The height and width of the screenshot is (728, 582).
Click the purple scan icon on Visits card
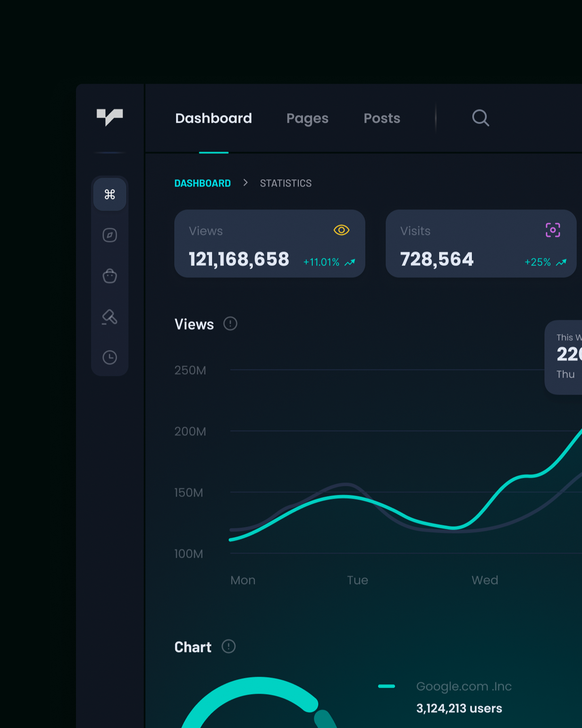(552, 230)
